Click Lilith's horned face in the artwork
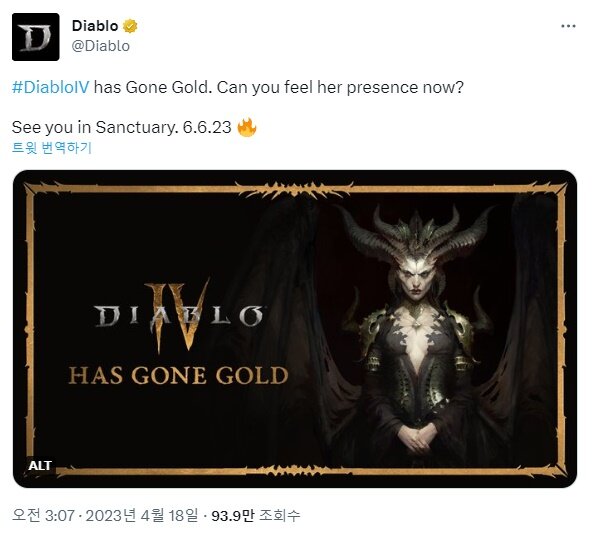The height and width of the screenshot is (538, 594). pyautogui.click(x=416, y=277)
